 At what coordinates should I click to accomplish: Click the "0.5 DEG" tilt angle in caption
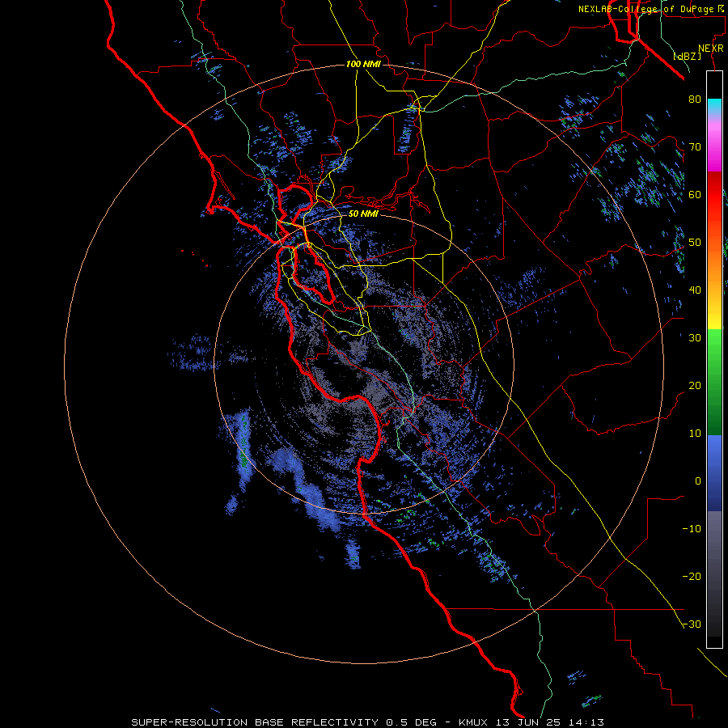click(x=412, y=722)
